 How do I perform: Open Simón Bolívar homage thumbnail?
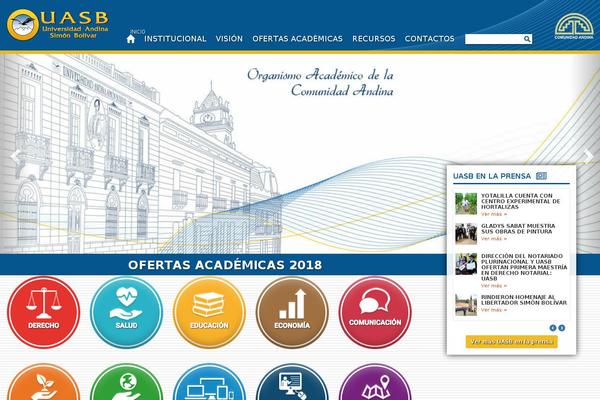click(466, 305)
